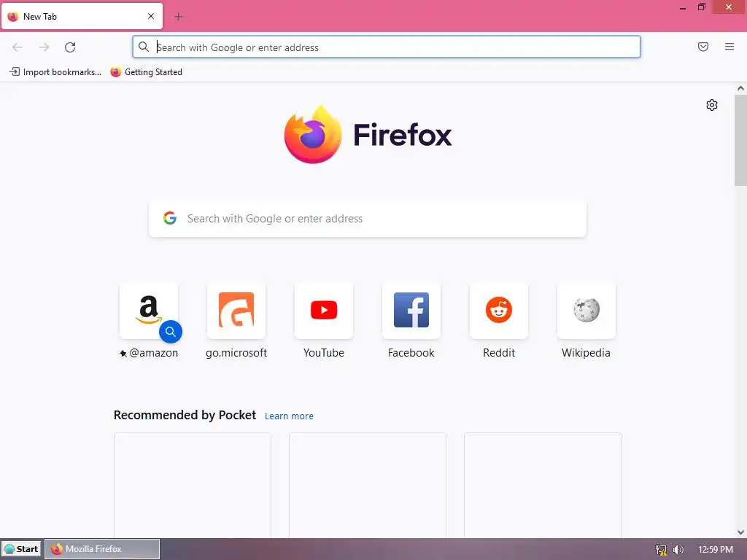
Task: Close the New Tab tab
Action: click(x=151, y=16)
